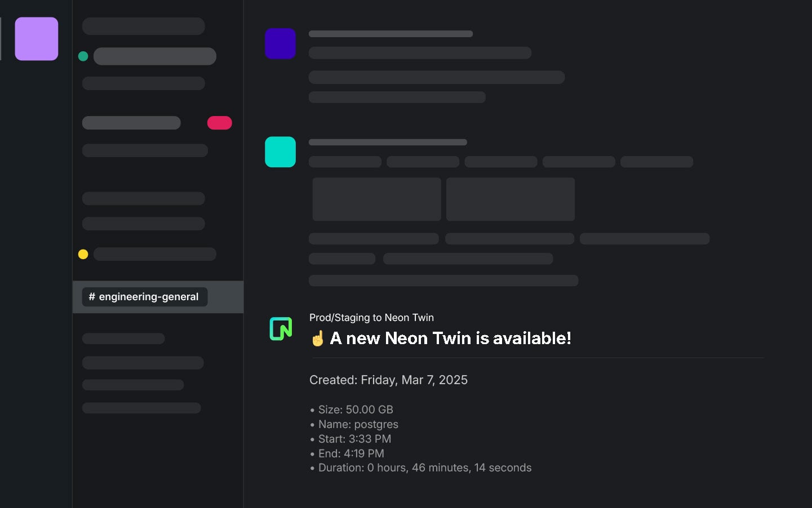
Task: Select the "Size: 50.00 GB" detail line
Action: coord(355,409)
